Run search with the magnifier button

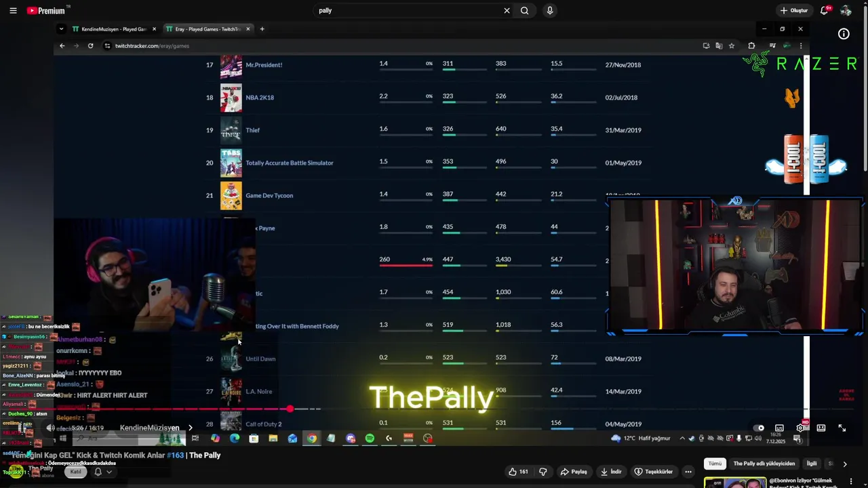(x=524, y=11)
